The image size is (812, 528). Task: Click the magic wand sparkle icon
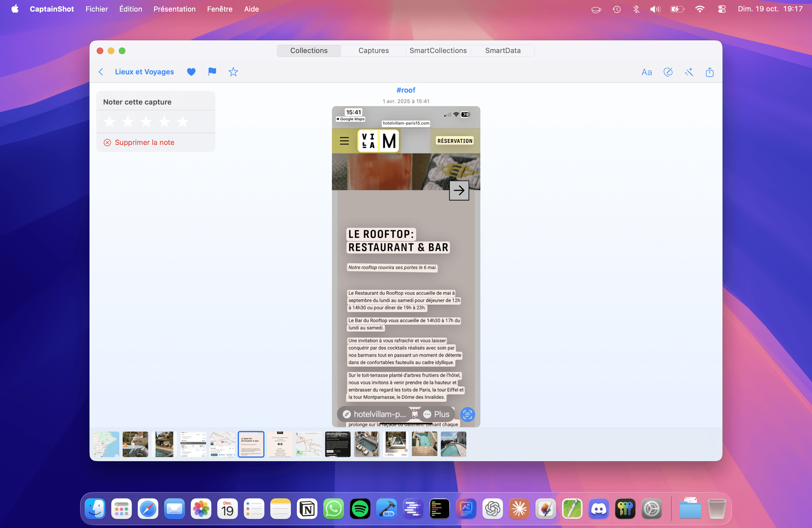point(689,72)
